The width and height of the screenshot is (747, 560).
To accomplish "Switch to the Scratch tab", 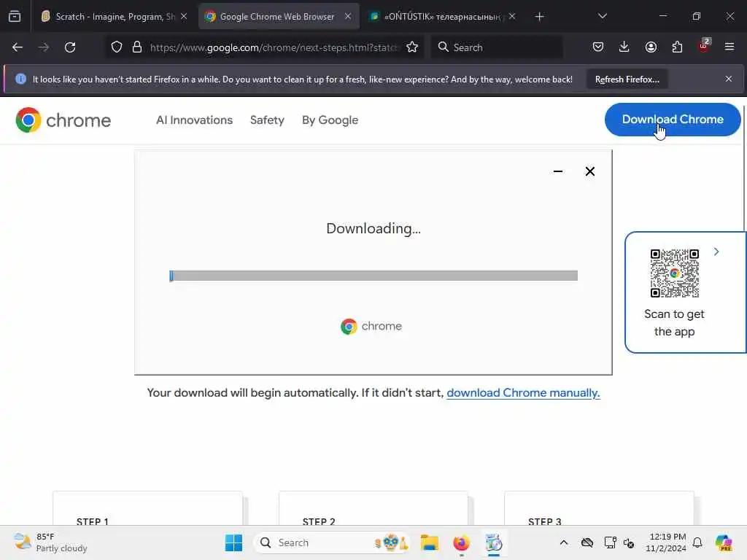I will coord(113,17).
